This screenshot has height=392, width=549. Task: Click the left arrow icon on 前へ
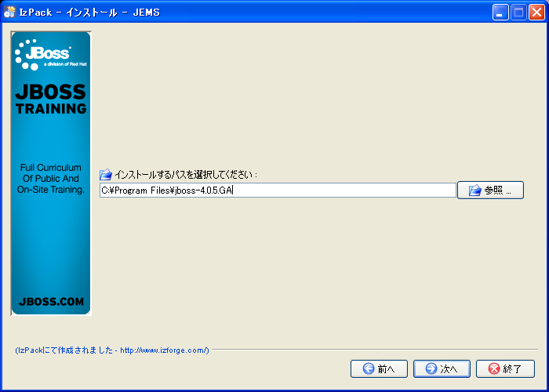(368, 368)
